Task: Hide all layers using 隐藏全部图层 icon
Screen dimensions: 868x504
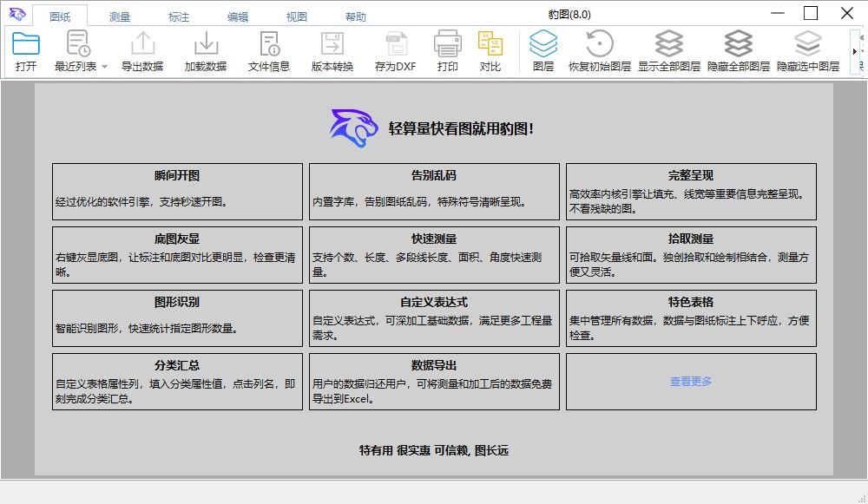Action: point(739,49)
